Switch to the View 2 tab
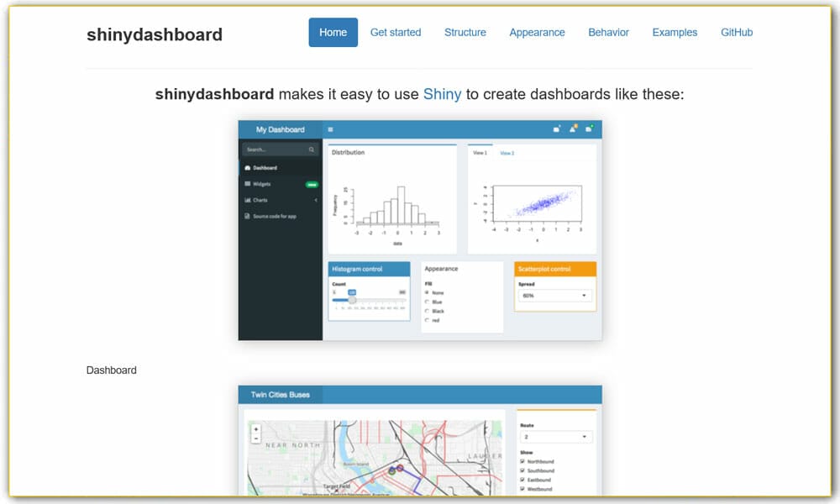This screenshot has height=504, width=840. coord(507,153)
